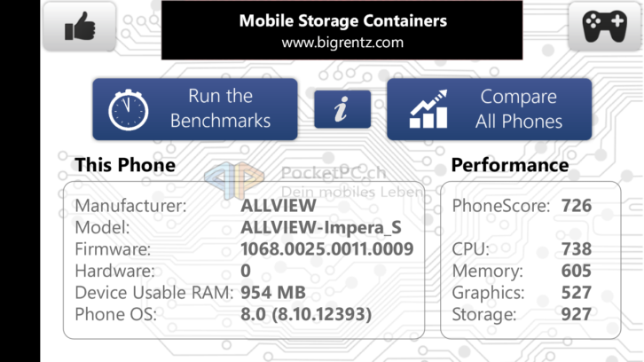
Task: Follow the www.bigrentz.com link
Action: coord(342,43)
